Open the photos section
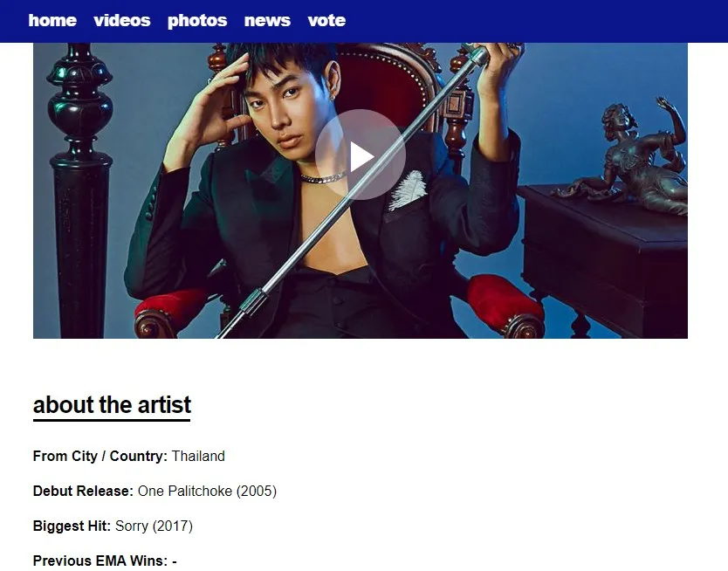This screenshot has width=728, height=571. click(197, 20)
